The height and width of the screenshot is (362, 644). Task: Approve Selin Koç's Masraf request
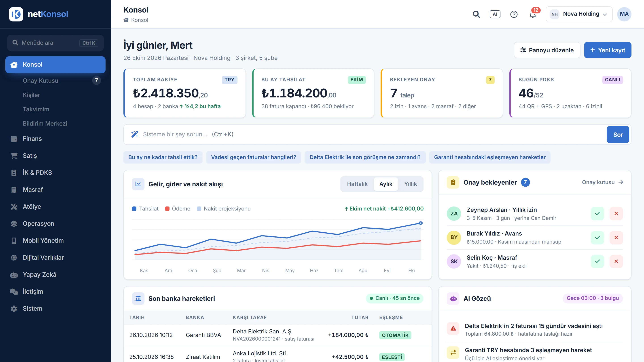pyautogui.click(x=597, y=261)
